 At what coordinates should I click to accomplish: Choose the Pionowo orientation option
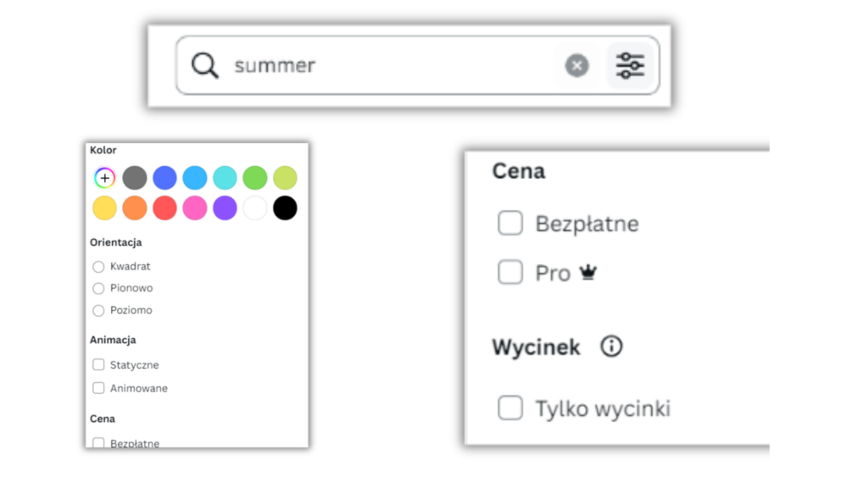[x=99, y=289]
